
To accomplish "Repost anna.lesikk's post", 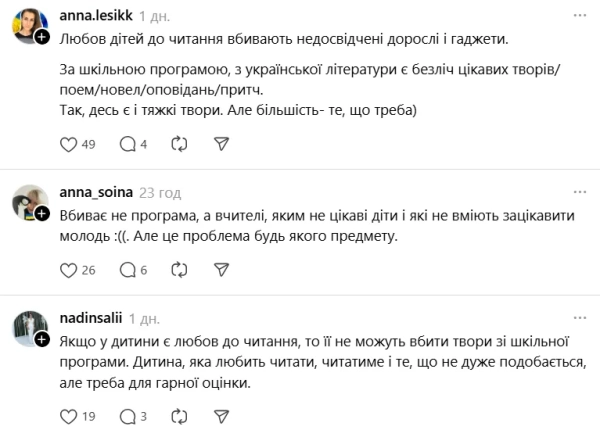I will [x=180, y=144].
